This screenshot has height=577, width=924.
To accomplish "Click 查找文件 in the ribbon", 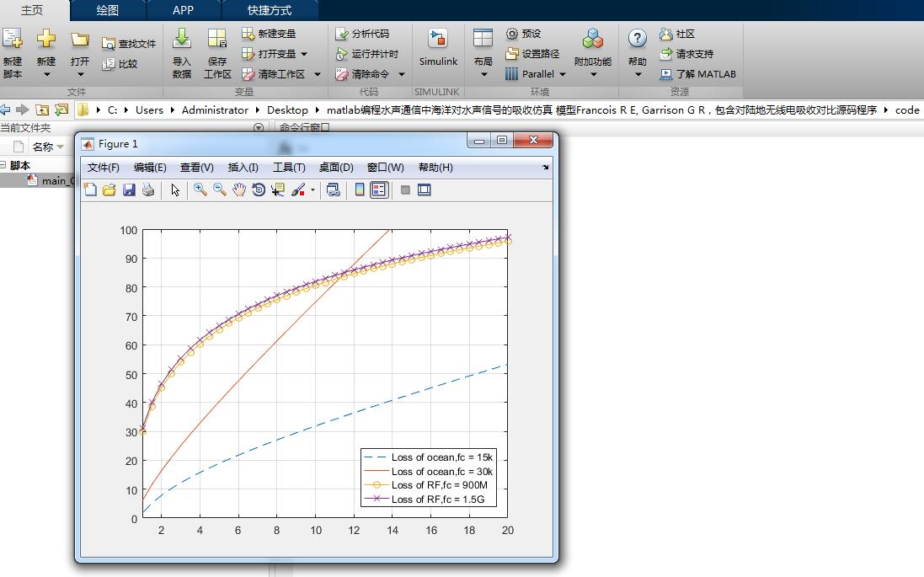I will pyautogui.click(x=129, y=44).
